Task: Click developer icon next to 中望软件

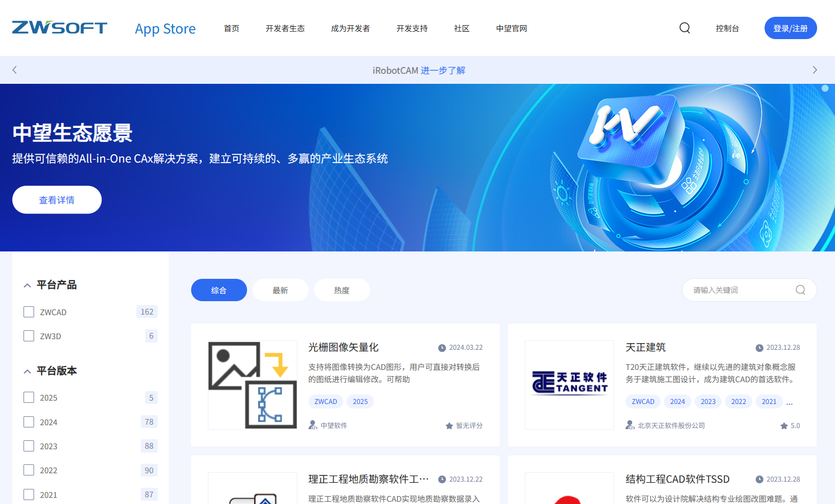Action: tap(313, 425)
